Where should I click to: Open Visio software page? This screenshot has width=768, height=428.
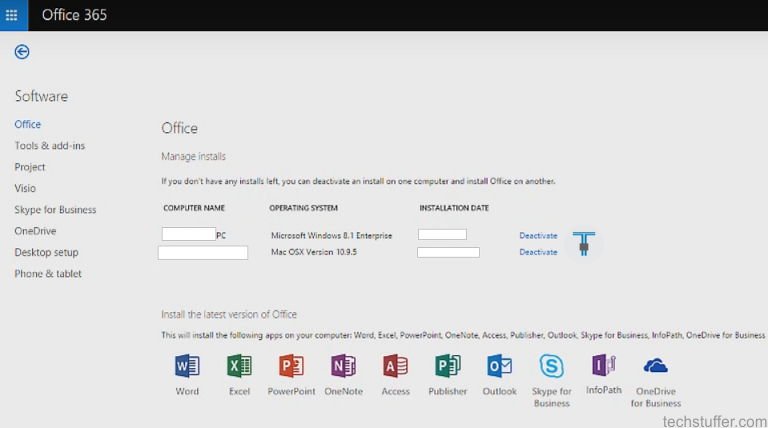[25, 189]
